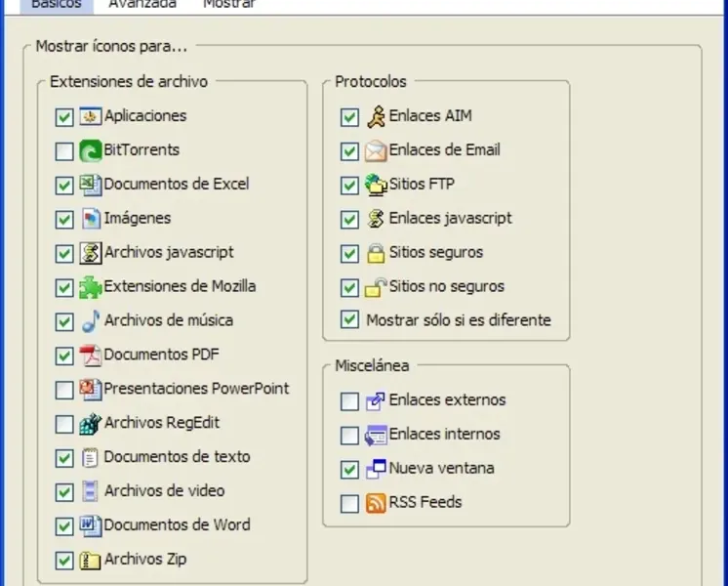Uncheck the Archivos de video checkbox
The height and width of the screenshot is (586, 728).
point(64,492)
